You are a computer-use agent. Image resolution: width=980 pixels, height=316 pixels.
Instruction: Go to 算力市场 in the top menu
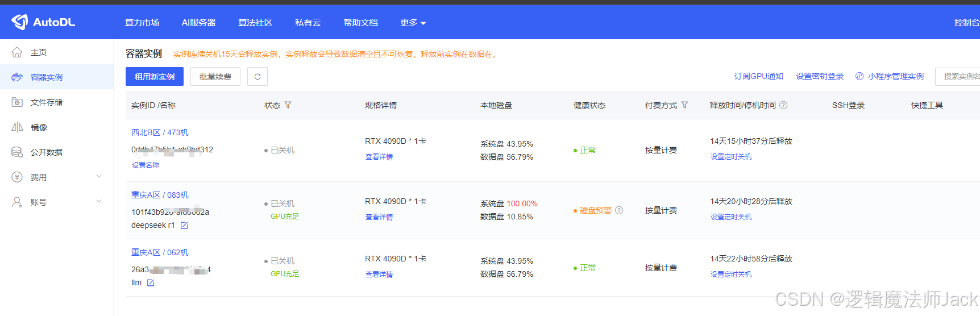point(142,23)
